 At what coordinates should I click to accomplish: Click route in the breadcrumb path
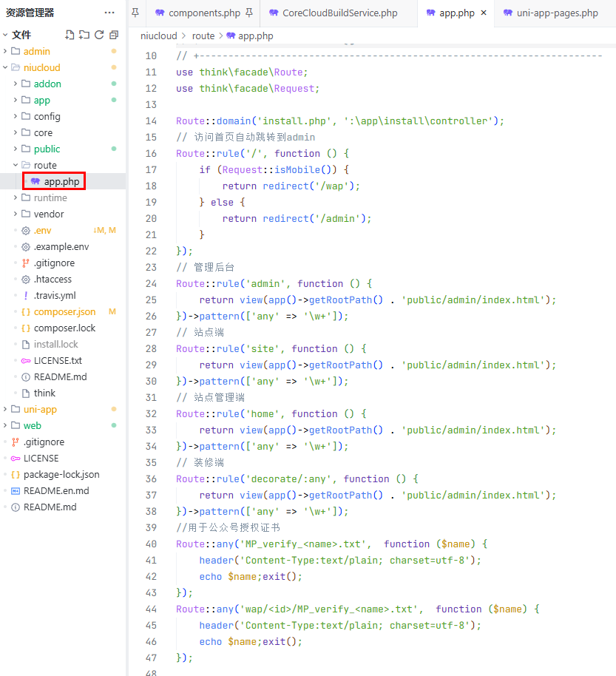pos(203,36)
